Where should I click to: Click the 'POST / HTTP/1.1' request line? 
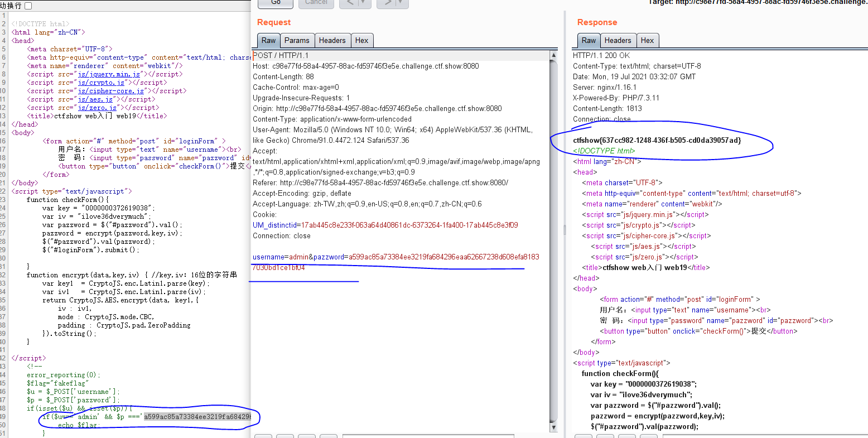[281, 55]
